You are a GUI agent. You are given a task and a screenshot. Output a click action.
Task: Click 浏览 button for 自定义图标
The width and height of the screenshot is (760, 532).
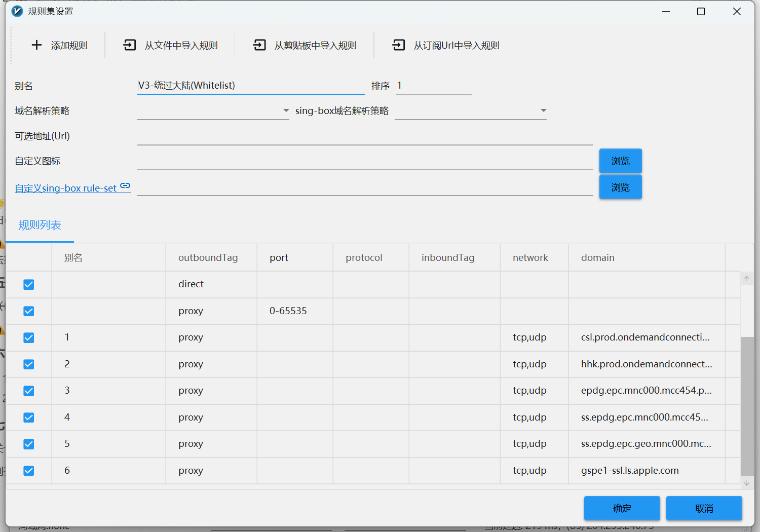click(621, 161)
